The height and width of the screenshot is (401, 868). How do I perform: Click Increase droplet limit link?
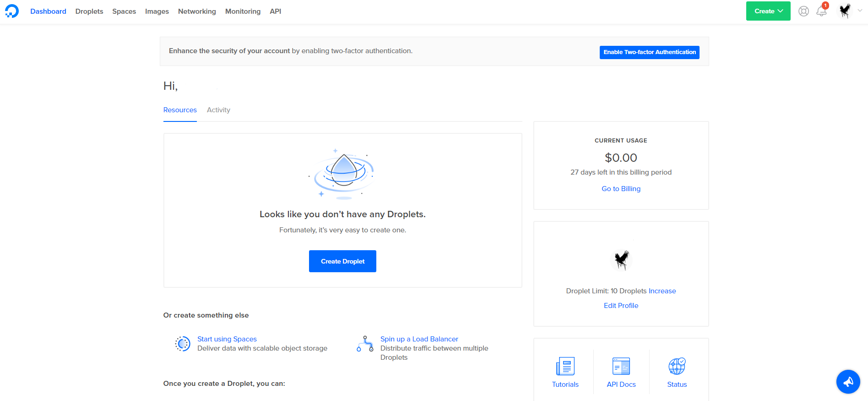[662, 291]
